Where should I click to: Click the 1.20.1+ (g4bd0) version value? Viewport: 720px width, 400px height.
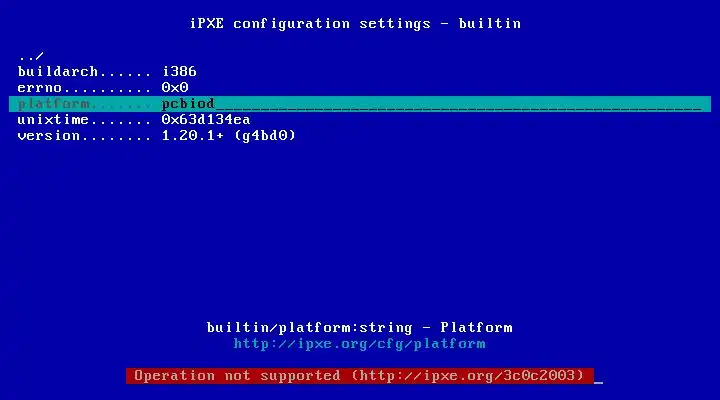(x=228, y=136)
